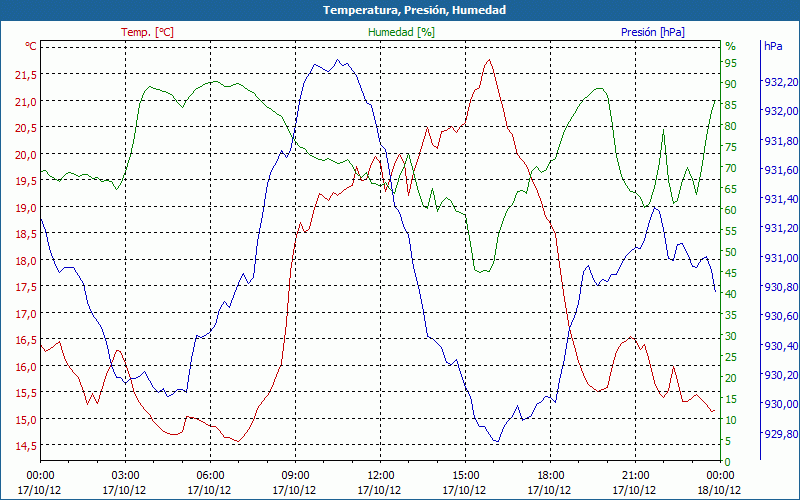800x500 pixels.
Task: Click the 931,40 pressure axis value
Action: (x=781, y=199)
